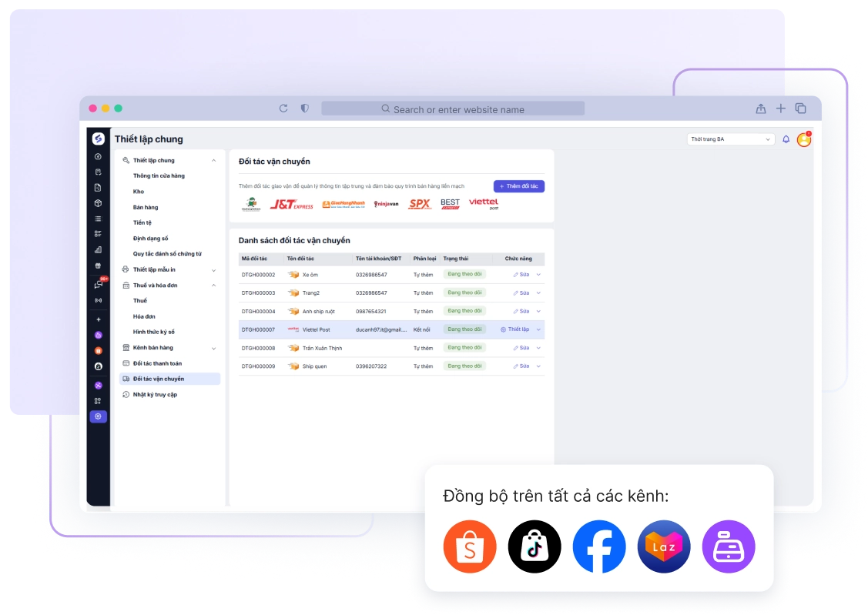Open the dashboard gauge icon in sidebar
This screenshot has width=868, height=615.
point(98,156)
